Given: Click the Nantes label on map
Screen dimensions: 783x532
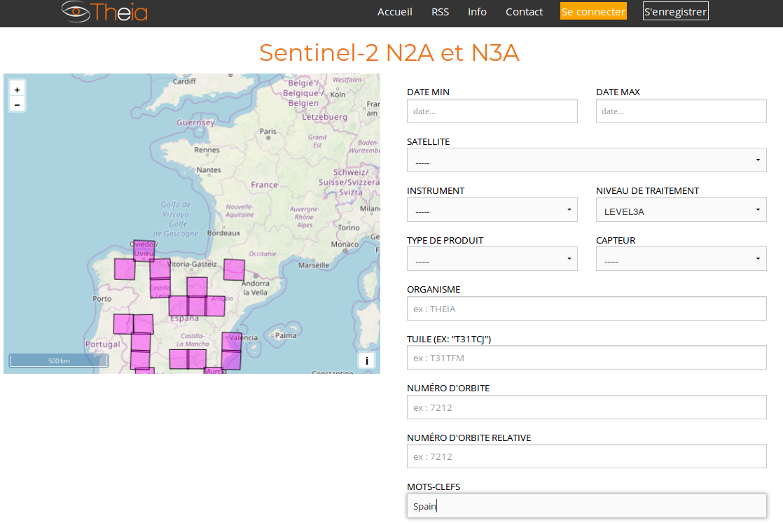Looking at the screenshot, I should click(209, 169).
